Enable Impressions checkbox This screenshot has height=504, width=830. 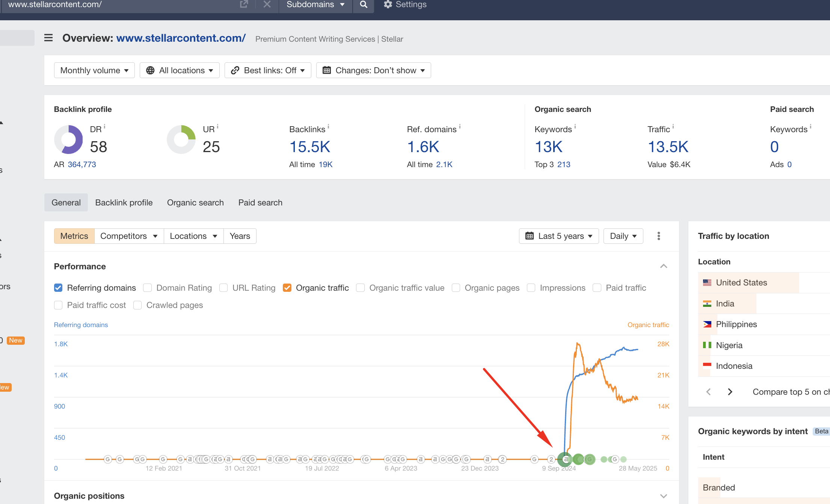click(531, 288)
